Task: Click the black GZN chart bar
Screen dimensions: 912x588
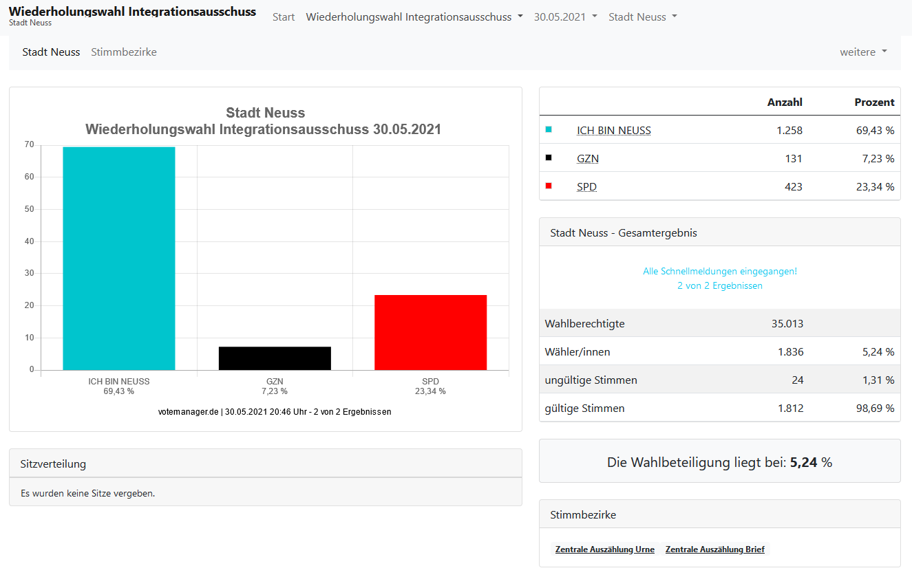Action: (x=275, y=358)
